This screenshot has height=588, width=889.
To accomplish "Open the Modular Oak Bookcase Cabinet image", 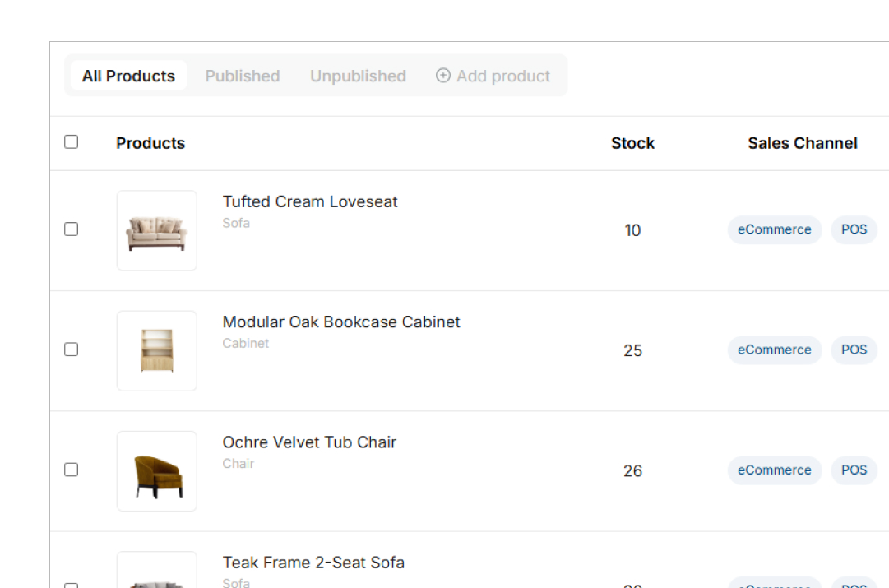I will tap(156, 350).
